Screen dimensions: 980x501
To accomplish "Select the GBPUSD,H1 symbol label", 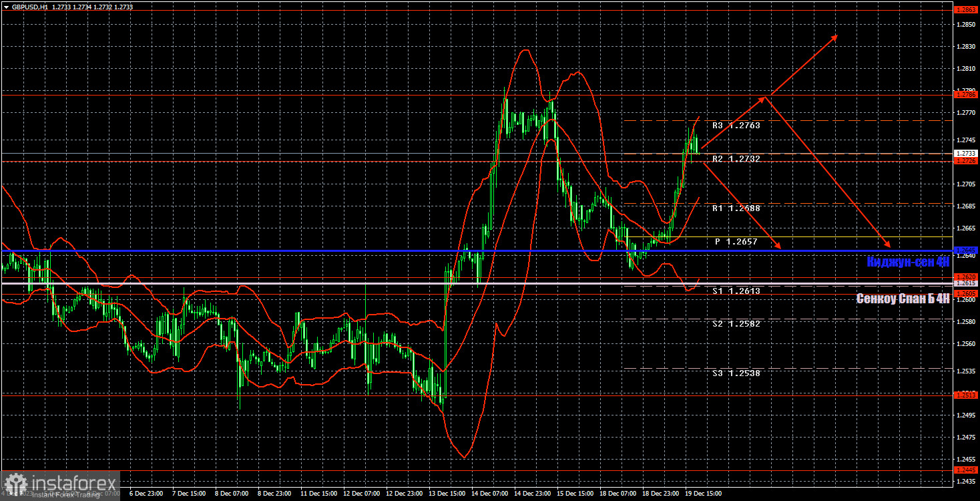I will (x=29, y=6).
